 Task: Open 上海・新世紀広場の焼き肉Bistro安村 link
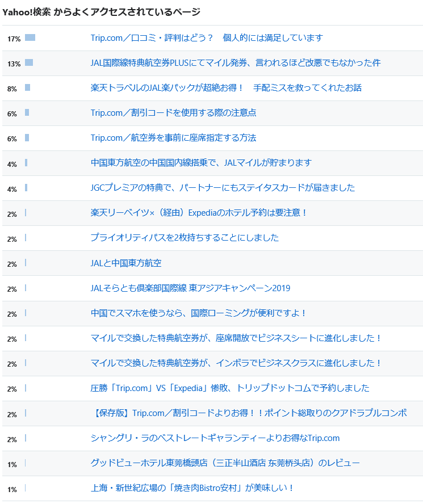(x=192, y=488)
